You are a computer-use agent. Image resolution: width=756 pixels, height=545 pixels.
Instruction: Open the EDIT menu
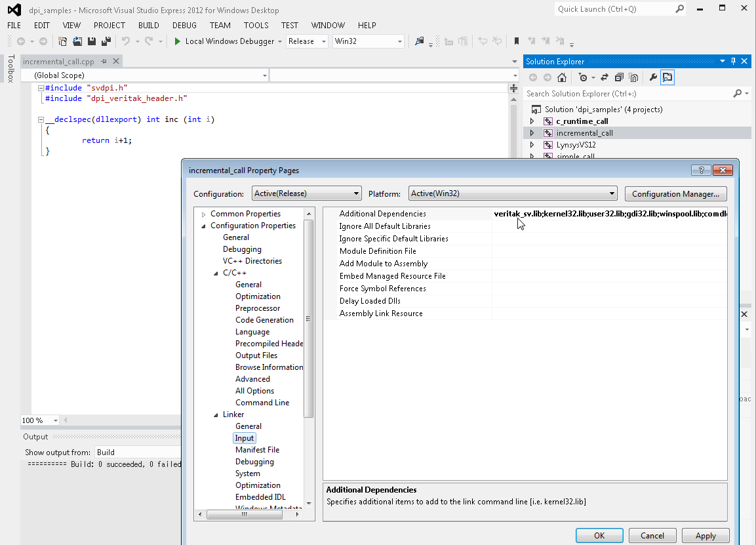click(42, 26)
